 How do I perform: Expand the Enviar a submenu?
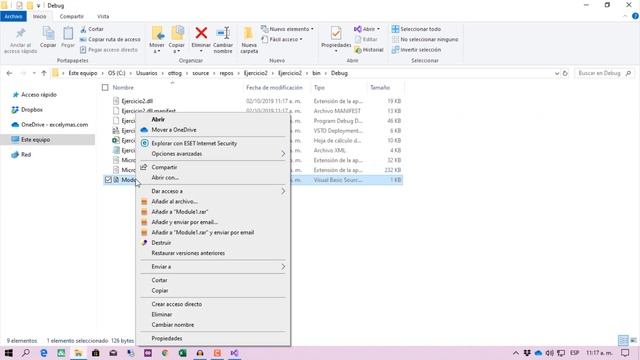tap(213, 267)
